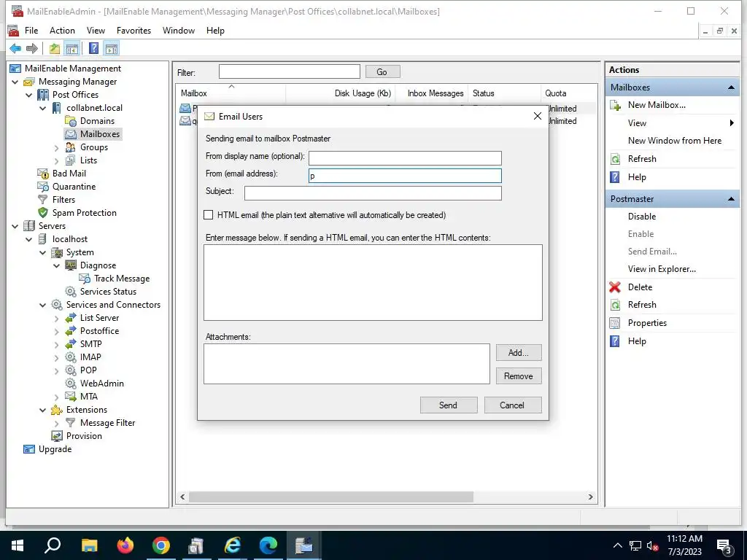Open the Favorites menu
747x560 pixels.
133,31
